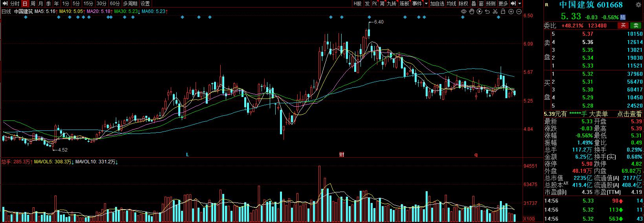Select the 60分 period

[x=115, y=4]
